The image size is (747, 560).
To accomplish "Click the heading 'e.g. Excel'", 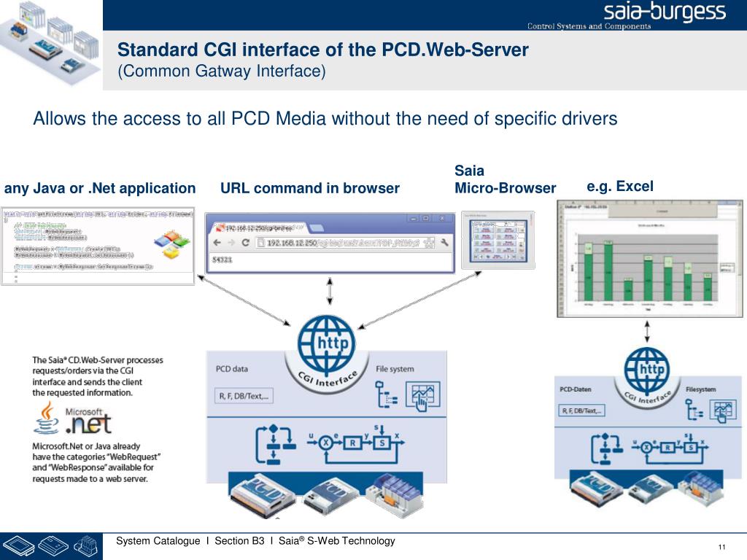I will pyautogui.click(x=620, y=186).
